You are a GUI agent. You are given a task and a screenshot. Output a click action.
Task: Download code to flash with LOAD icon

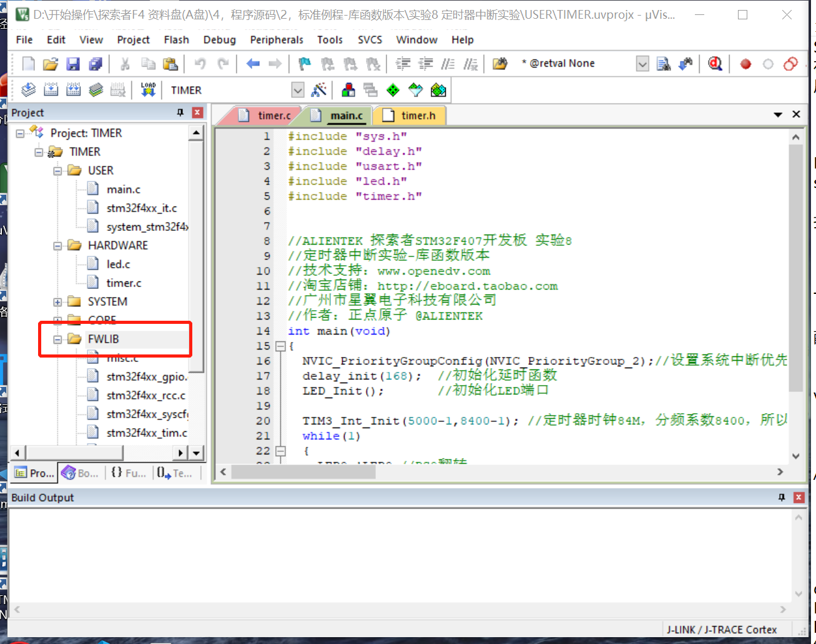pyautogui.click(x=147, y=90)
